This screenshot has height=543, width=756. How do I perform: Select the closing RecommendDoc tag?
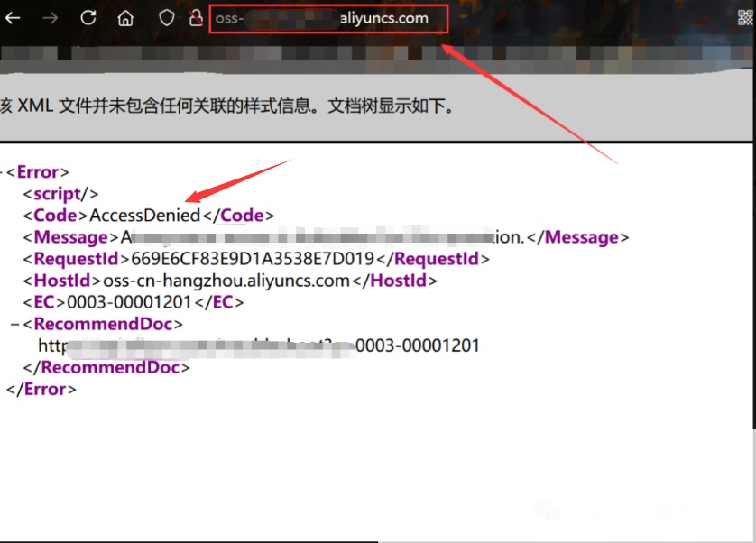106,367
